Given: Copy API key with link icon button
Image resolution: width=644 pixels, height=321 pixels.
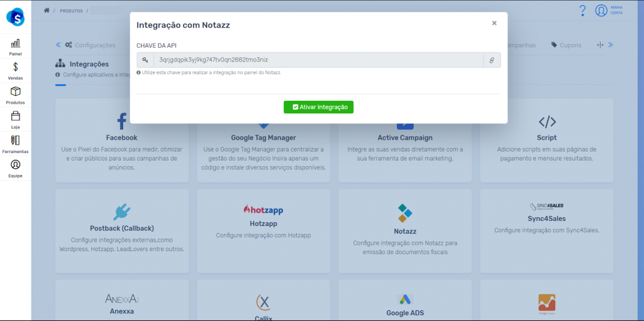Looking at the screenshot, I should coord(492,60).
